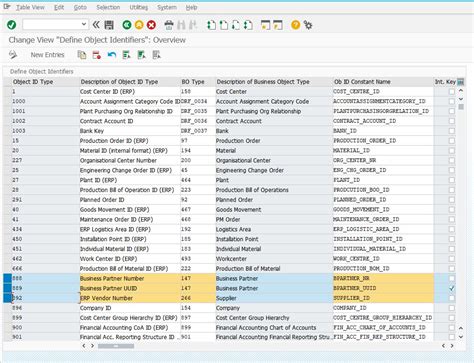Click the system menu icon left of Table View

[6, 7]
